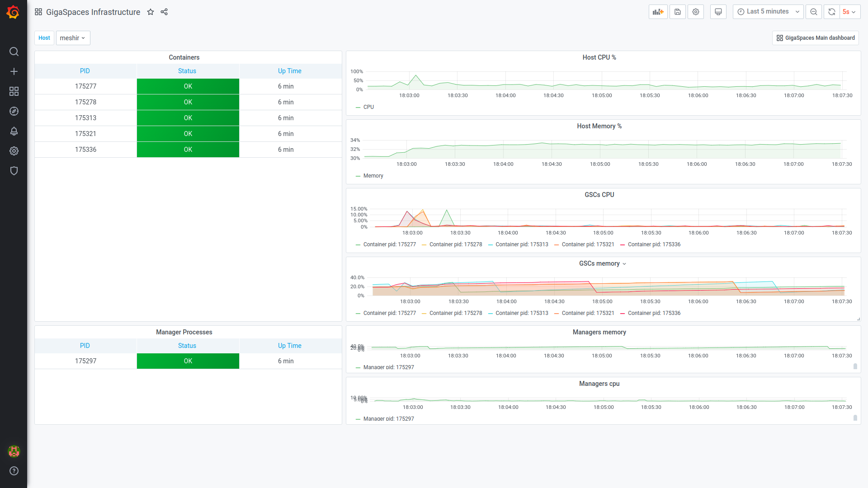Open the Alerting bell icon

click(14, 131)
